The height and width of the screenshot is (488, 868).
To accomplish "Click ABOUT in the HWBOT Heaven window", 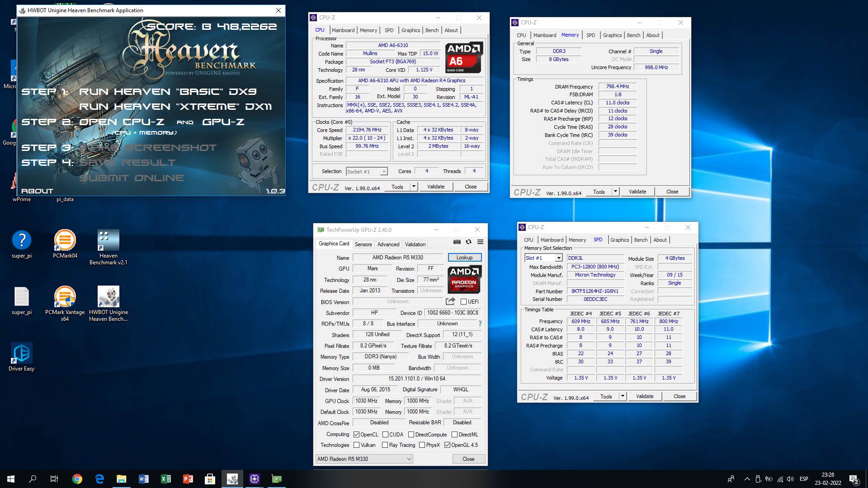I will click(x=37, y=191).
